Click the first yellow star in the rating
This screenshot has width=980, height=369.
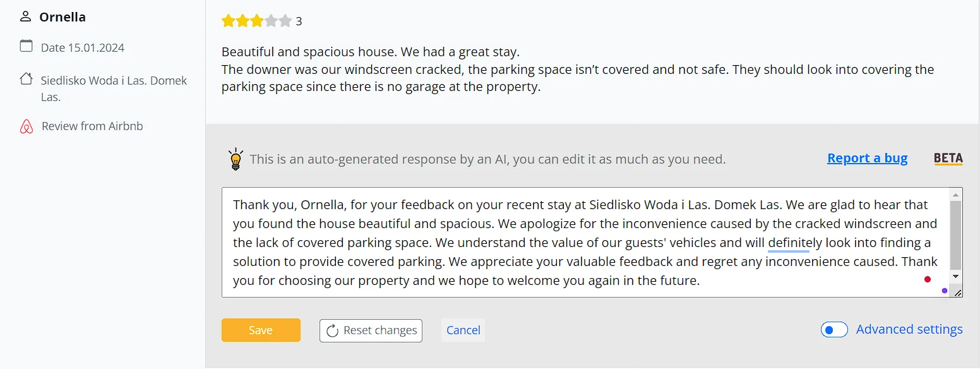click(x=228, y=21)
